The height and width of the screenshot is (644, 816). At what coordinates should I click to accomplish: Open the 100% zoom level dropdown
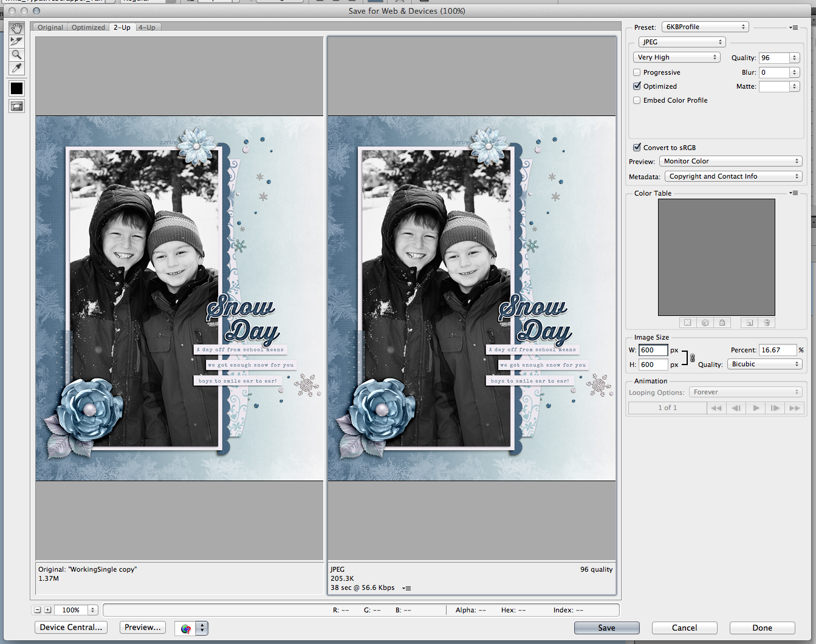[92, 610]
